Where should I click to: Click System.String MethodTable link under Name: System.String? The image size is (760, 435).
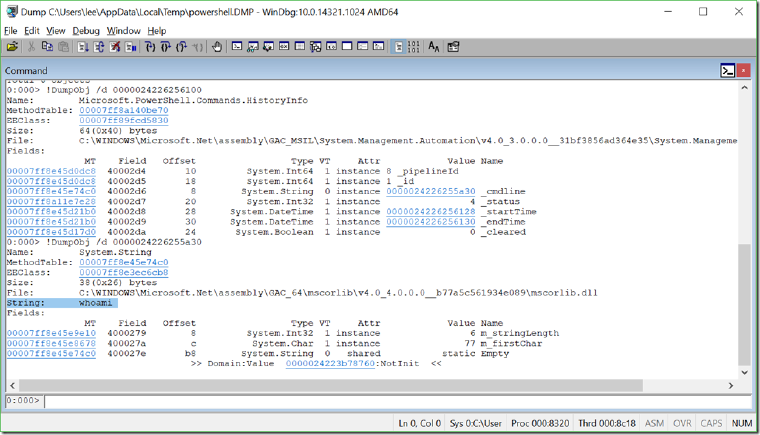[x=124, y=262]
